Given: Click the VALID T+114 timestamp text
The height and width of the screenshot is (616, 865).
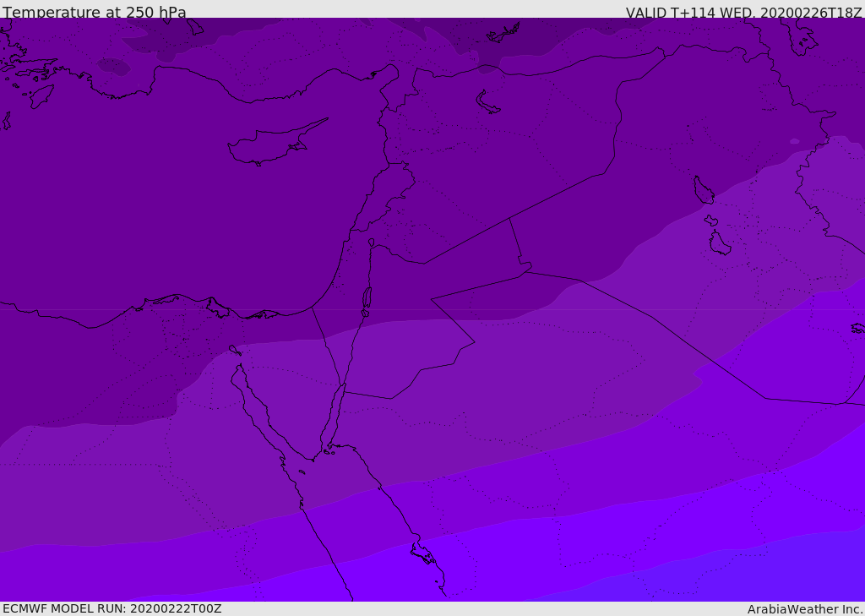Looking at the screenshot, I should click(x=743, y=13).
